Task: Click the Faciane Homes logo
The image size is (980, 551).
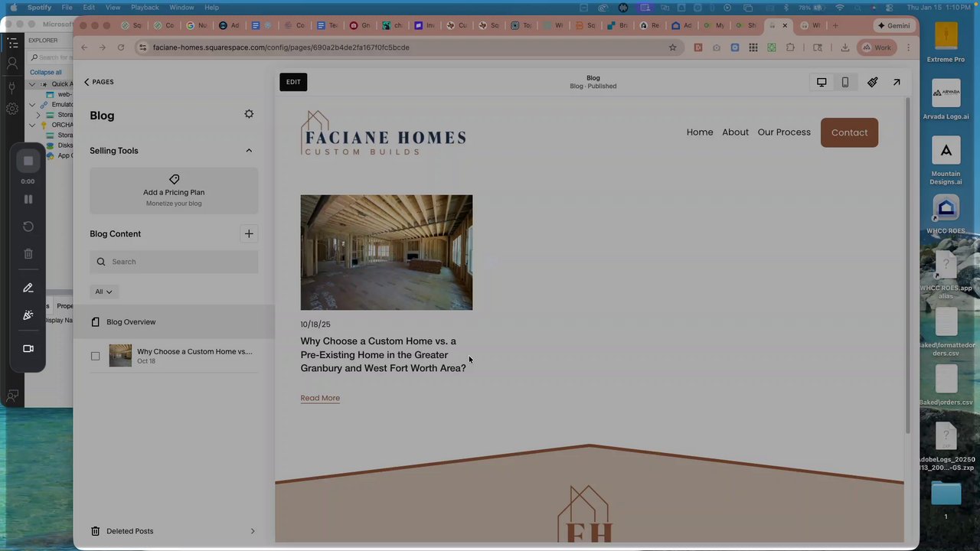Action: pyautogui.click(x=384, y=133)
